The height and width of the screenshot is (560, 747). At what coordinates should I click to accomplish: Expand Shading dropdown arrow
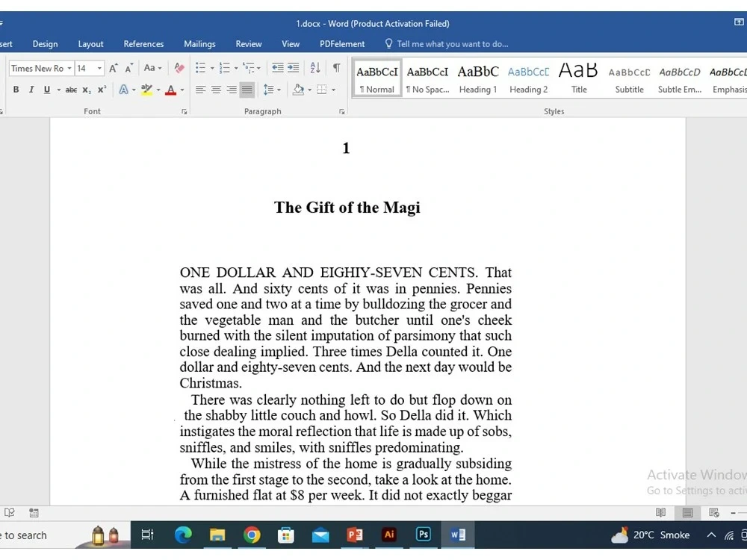click(310, 90)
